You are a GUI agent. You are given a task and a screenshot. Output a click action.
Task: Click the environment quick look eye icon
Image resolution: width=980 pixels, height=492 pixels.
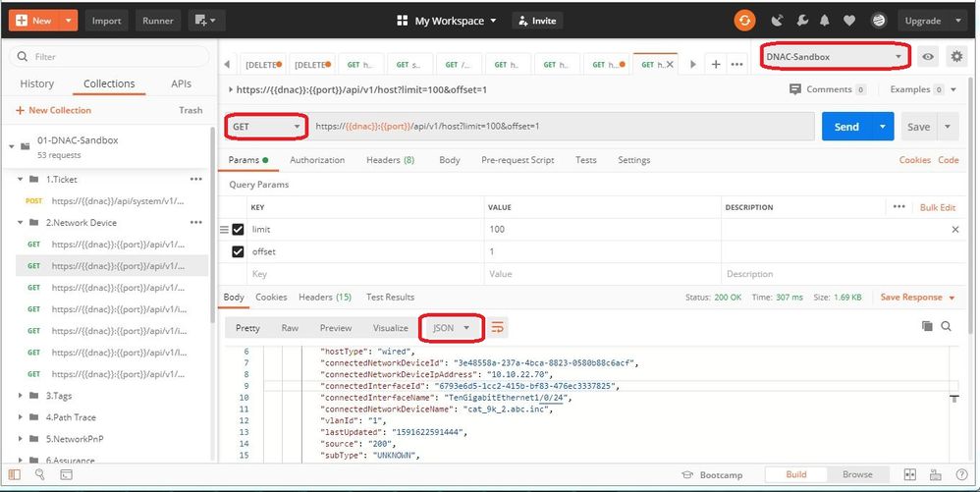(928, 56)
